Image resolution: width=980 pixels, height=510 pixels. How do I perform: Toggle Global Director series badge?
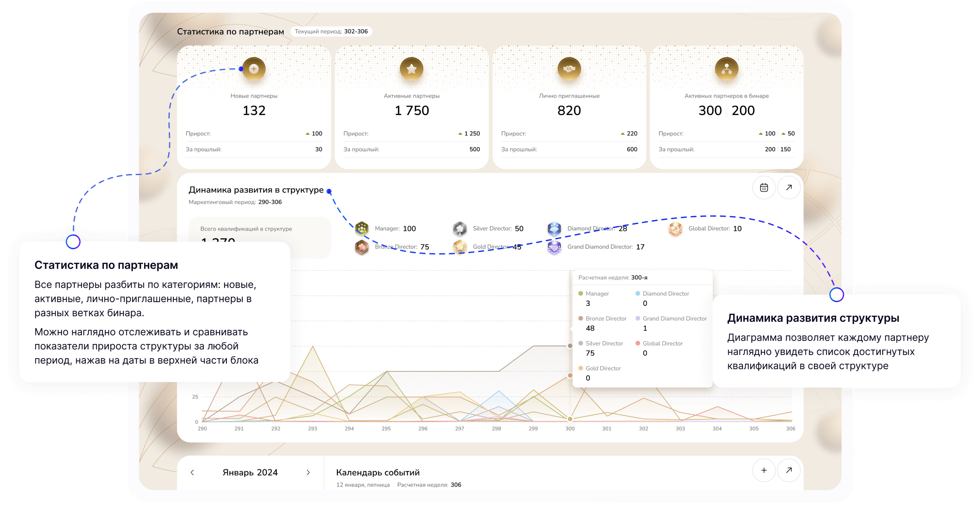pos(675,229)
